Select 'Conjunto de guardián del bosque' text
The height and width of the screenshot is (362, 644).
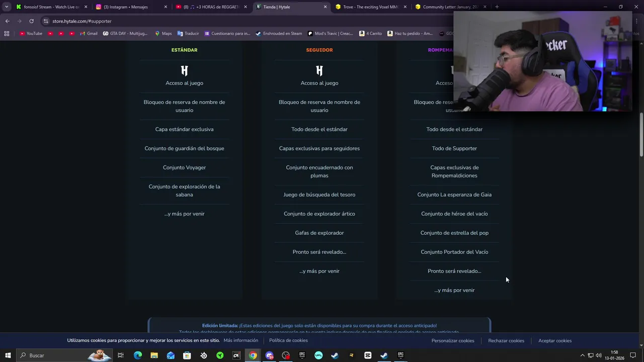tap(184, 148)
